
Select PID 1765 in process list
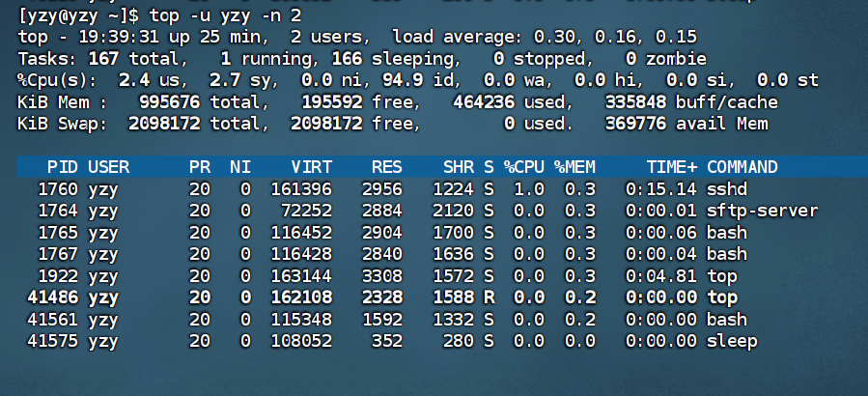click(58, 233)
